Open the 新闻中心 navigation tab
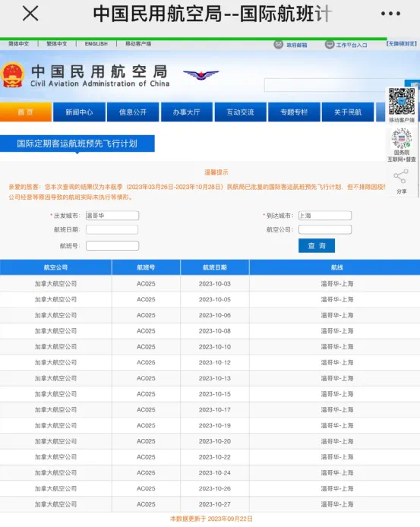 (x=79, y=112)
